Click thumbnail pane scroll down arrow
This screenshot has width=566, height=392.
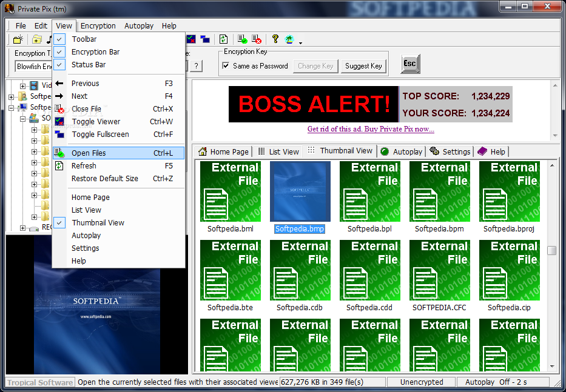[x=552, y=367]
